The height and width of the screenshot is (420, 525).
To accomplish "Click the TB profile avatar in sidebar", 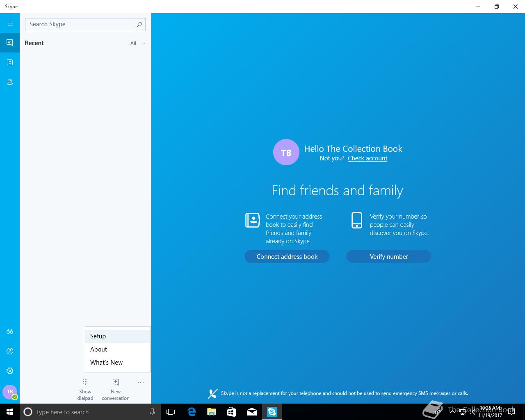I will click(x=10, y=392).
